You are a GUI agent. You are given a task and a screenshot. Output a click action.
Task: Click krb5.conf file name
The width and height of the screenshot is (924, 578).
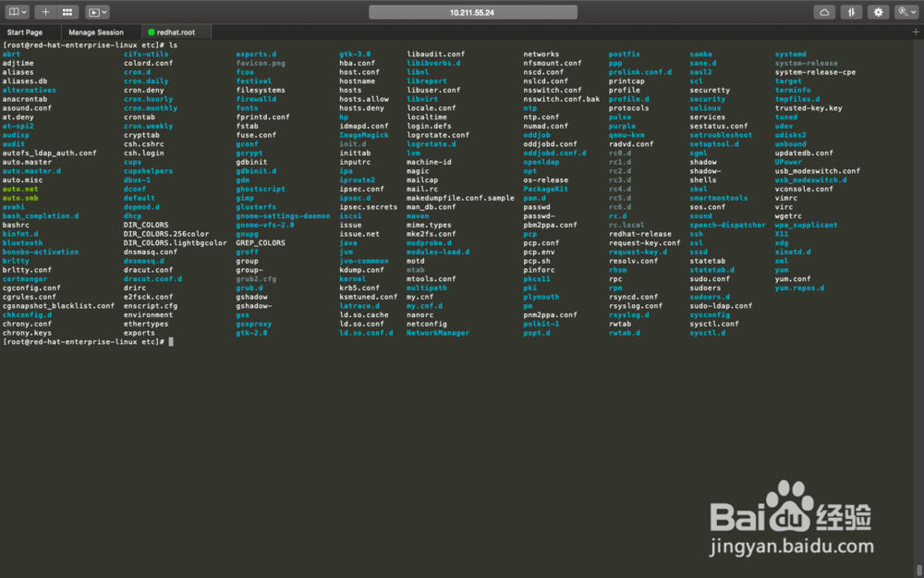[359, 288]
